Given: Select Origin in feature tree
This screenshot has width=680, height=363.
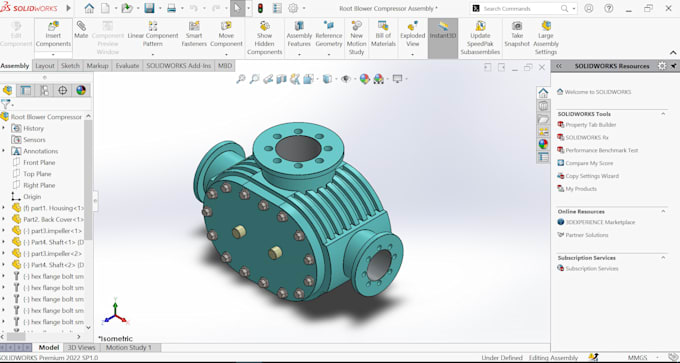Looking at the screenshot, I should 32,196.
